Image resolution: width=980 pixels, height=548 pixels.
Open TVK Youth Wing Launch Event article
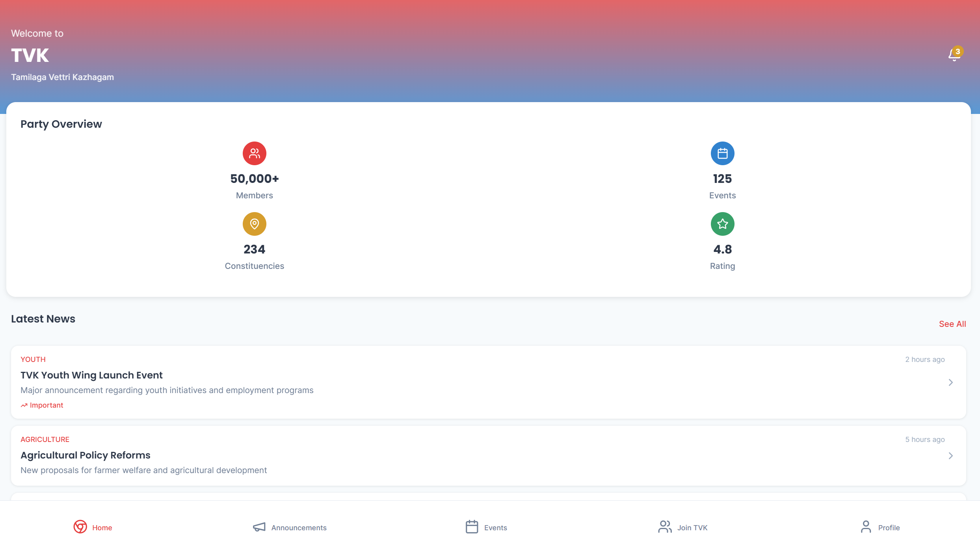click(91, 375)
